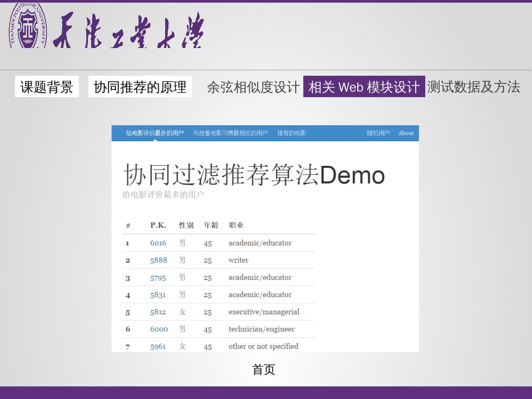Screen dimensions: 532x399
Task: Select user 5831 link
Action: click(x=158, y=295)
